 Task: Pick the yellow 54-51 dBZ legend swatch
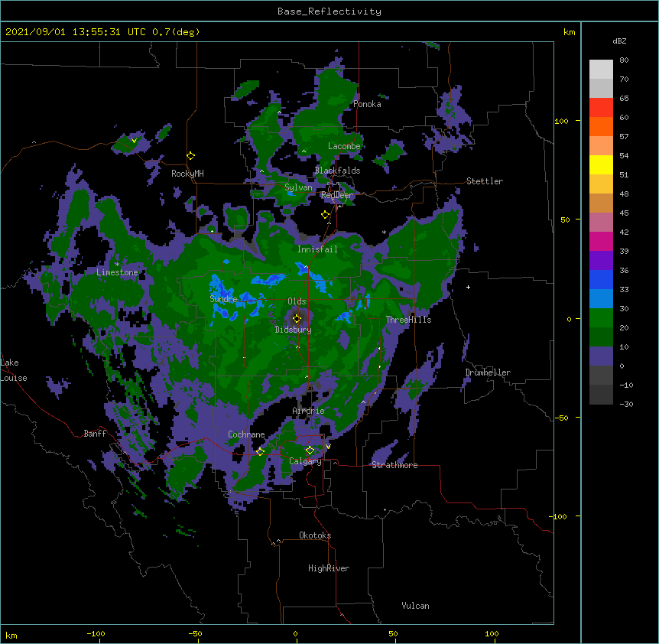click(x=601, y=164)
